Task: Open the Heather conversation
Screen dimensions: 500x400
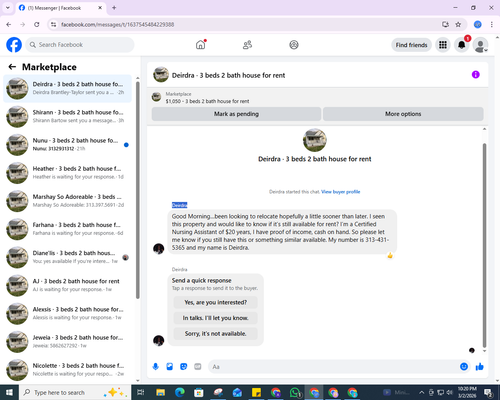Action: pyautogui.click(x=67, y=173)
